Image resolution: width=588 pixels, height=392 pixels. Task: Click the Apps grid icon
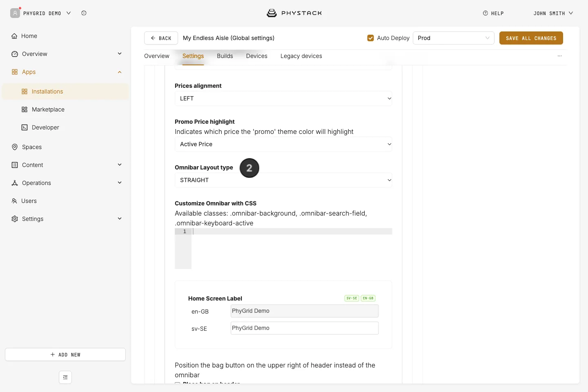coord(15,72)
